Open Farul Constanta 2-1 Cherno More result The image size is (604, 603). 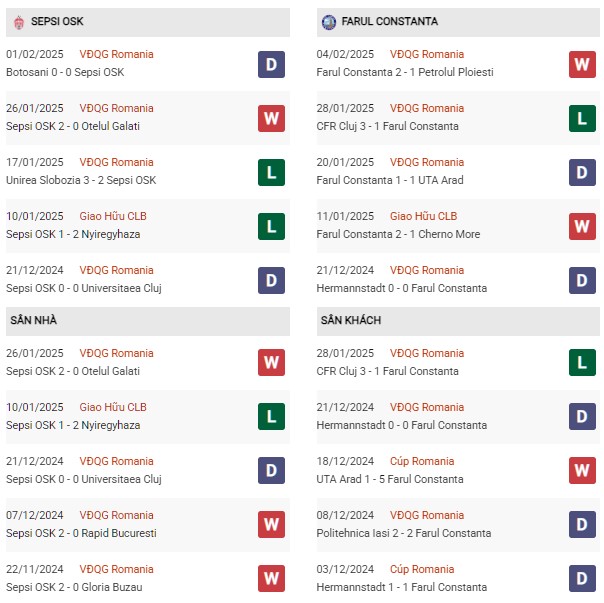(x=398, y=234)
